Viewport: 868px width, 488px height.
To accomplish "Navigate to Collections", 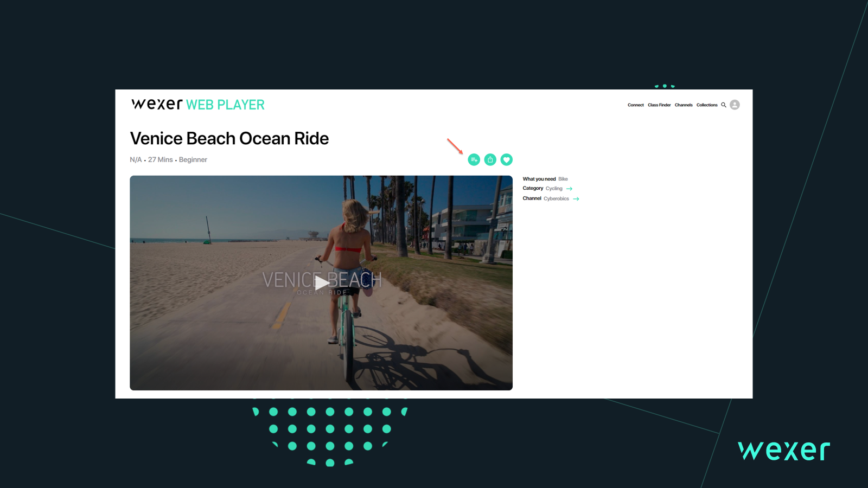I will pyautogui.click(x=707, y=105).
